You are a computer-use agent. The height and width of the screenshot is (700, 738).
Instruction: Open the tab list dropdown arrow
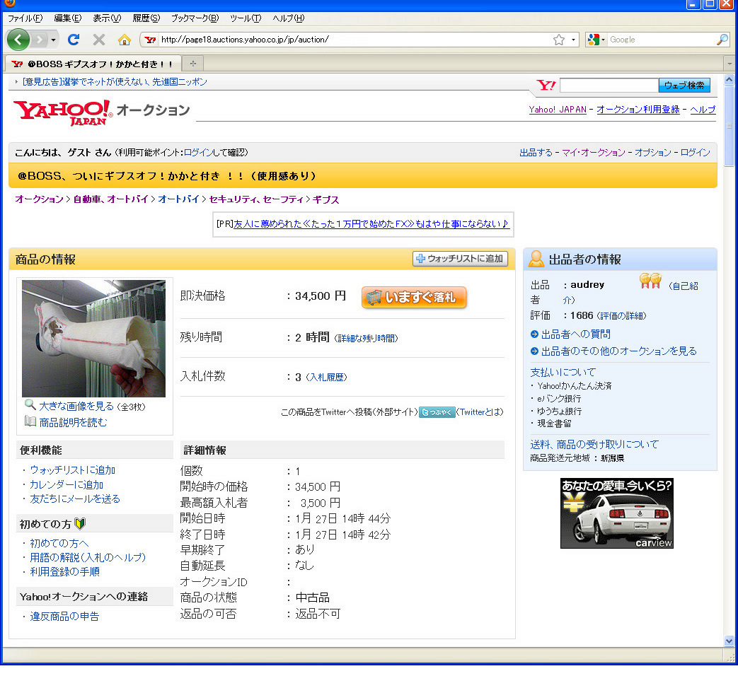(x=730, y=63)
